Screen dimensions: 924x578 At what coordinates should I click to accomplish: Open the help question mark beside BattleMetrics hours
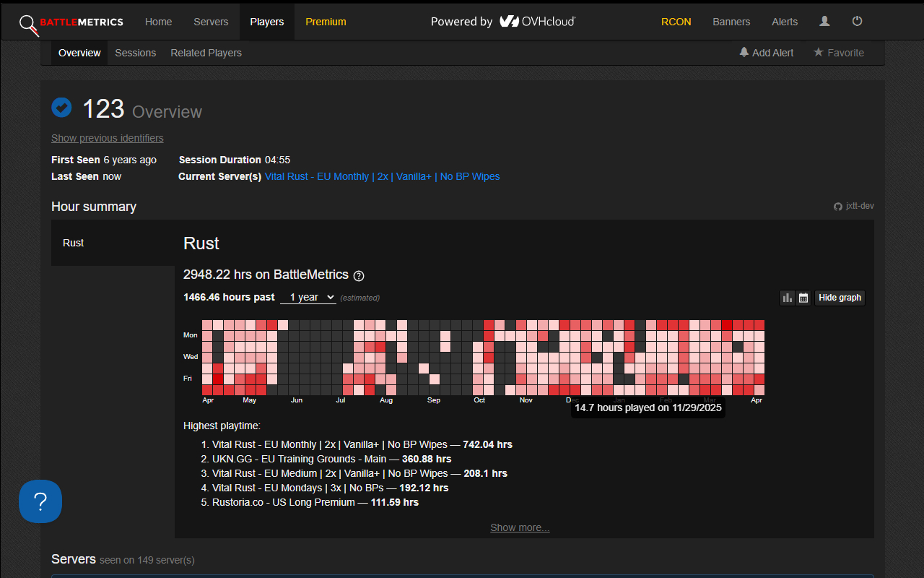click(359, 276)
